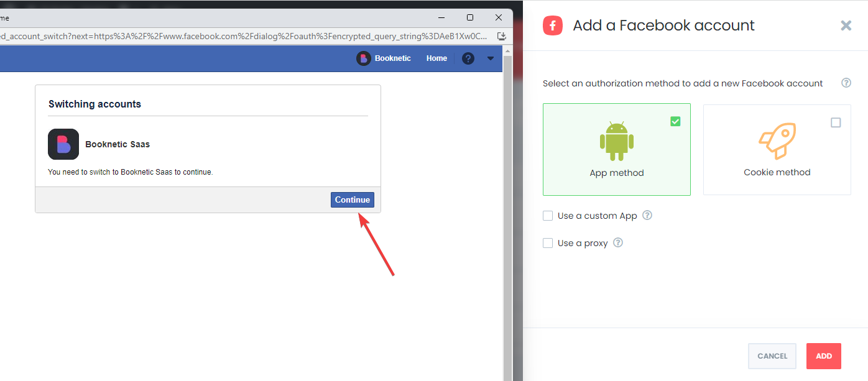Enable Use a proxy checkbox
The image size is (868, 381).
tap(548, 243)
